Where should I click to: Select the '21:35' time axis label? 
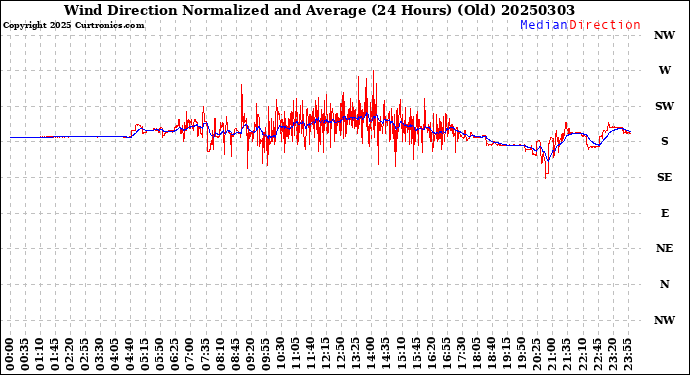coord(565,354)
